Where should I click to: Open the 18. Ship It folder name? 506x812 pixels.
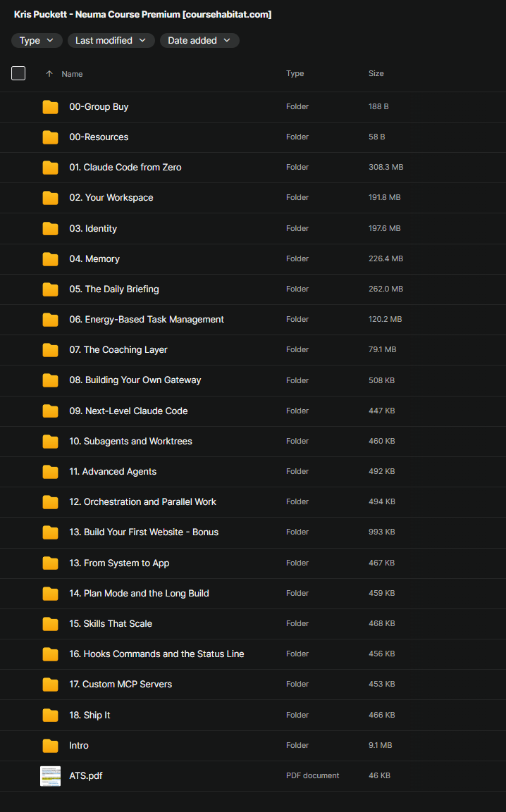coord(90,715)
